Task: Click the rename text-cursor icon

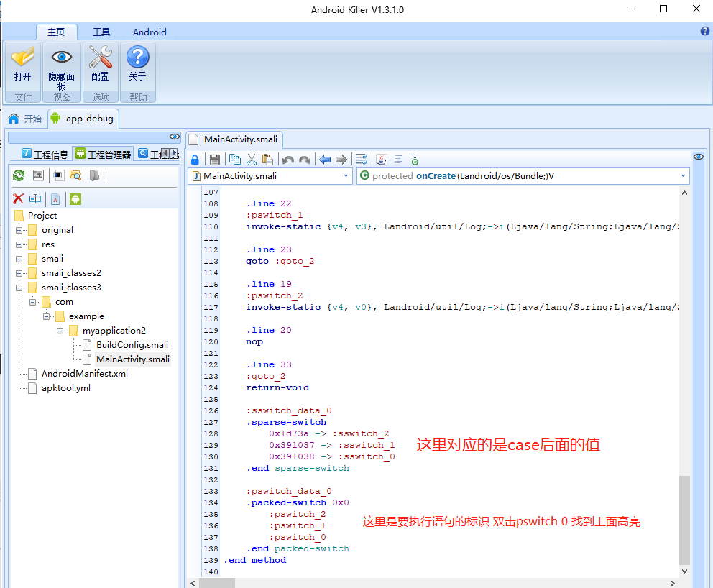Action: click(35, 198)
